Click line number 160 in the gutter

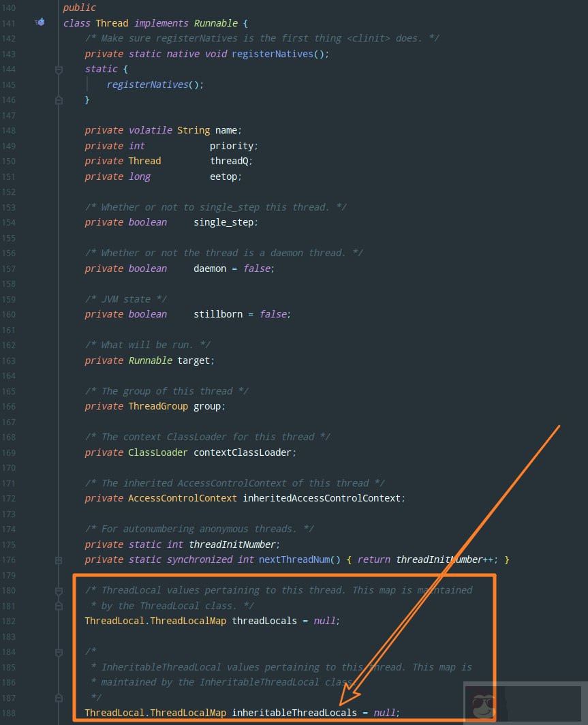[x=10, y=314]
